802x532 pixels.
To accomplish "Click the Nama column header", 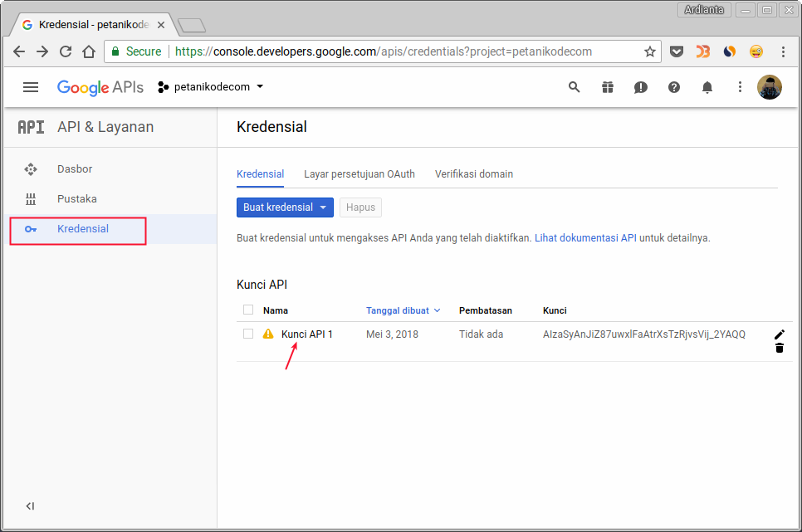I will coord(275,310).
